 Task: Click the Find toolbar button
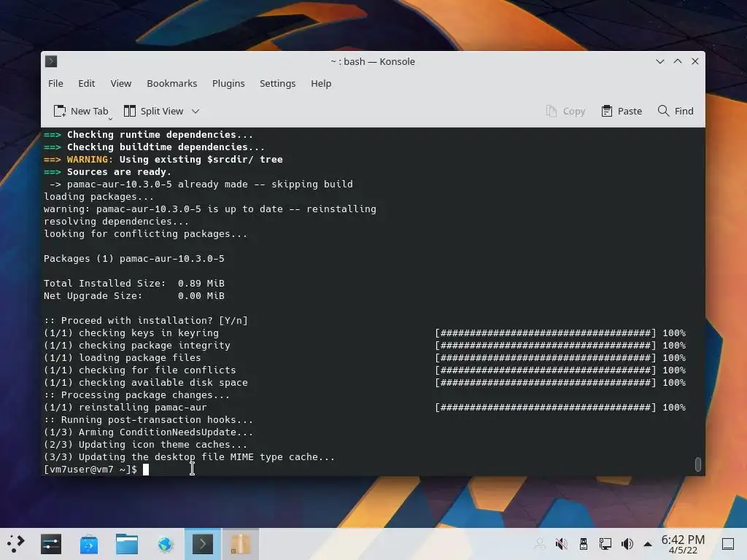[676, 111]
